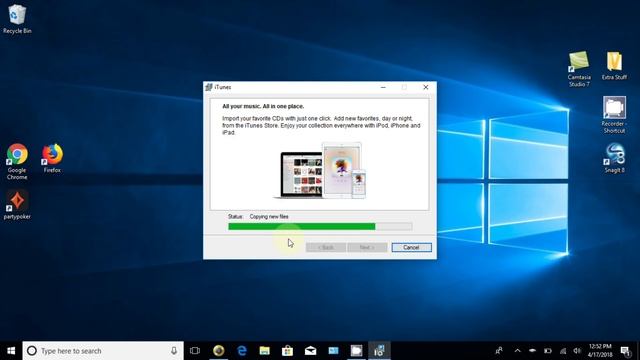Image resolution: width=640 pixels, height=360 pixels.
Task: Switch to the recorder app on taskbar
Action: 356,351
